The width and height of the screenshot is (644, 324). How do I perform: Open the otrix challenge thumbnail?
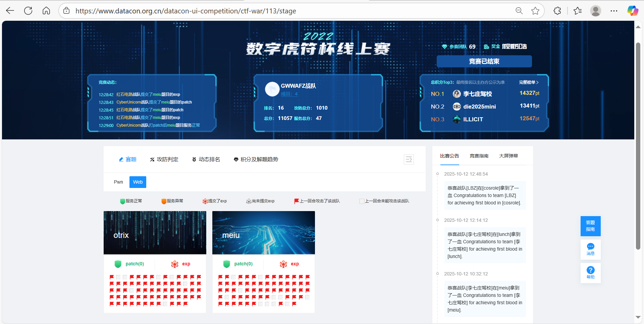point(155,233)
